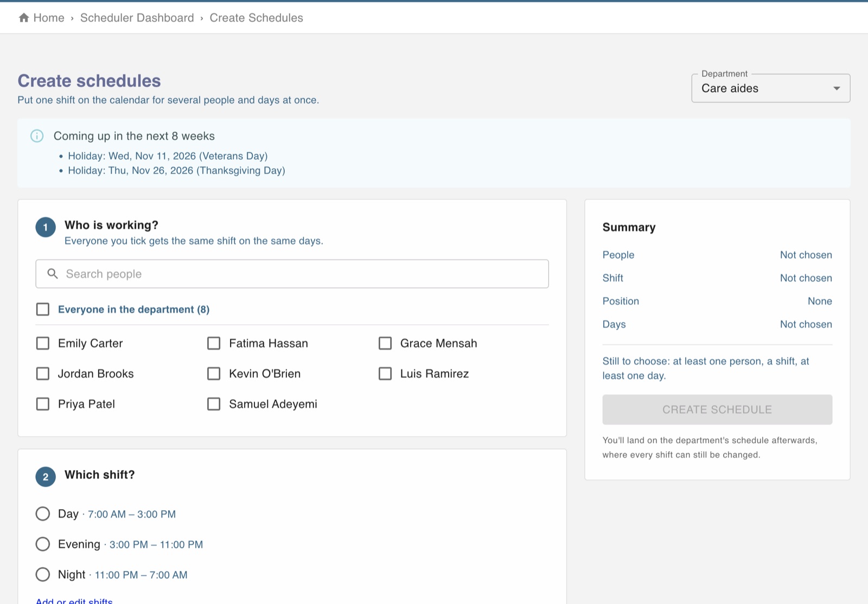Tick Everyone in the department checkbox

[x=43, y=309]
